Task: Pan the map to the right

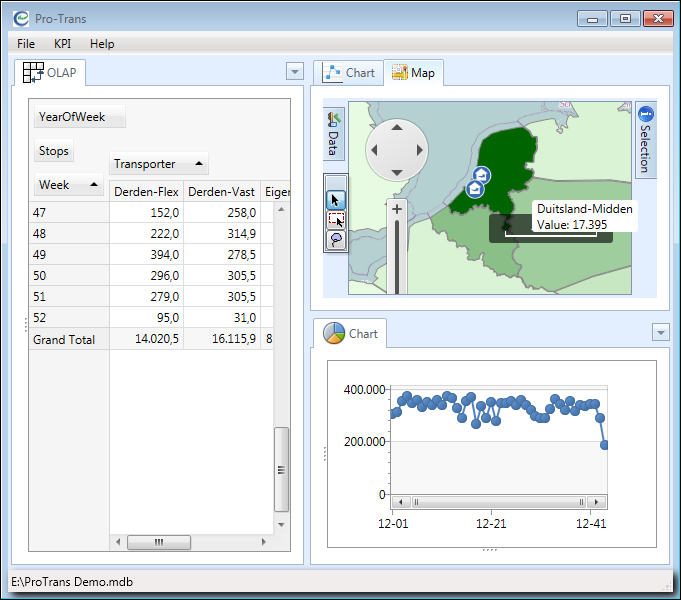Action: [421, 150]
